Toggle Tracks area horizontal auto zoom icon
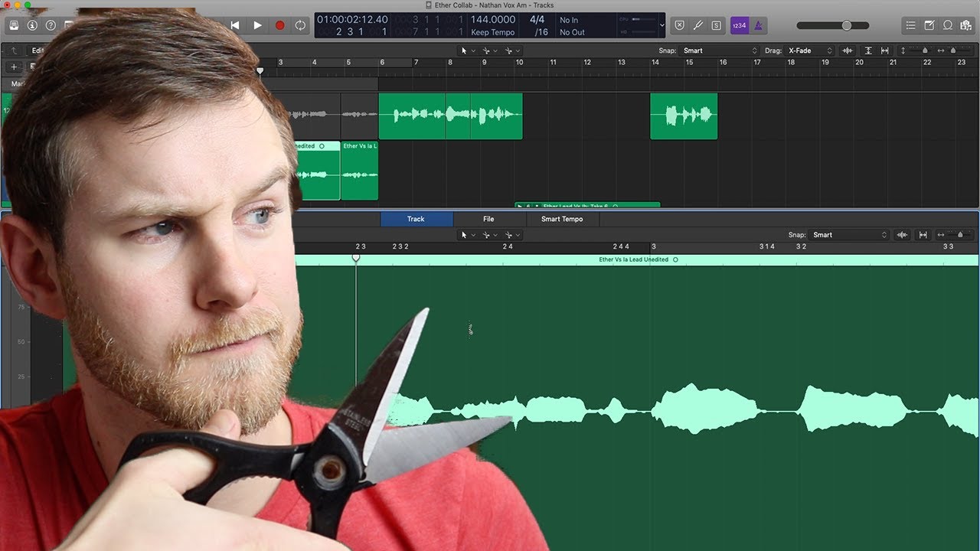Viewport: 980px width, 551px height. click(x=885, y=51)
